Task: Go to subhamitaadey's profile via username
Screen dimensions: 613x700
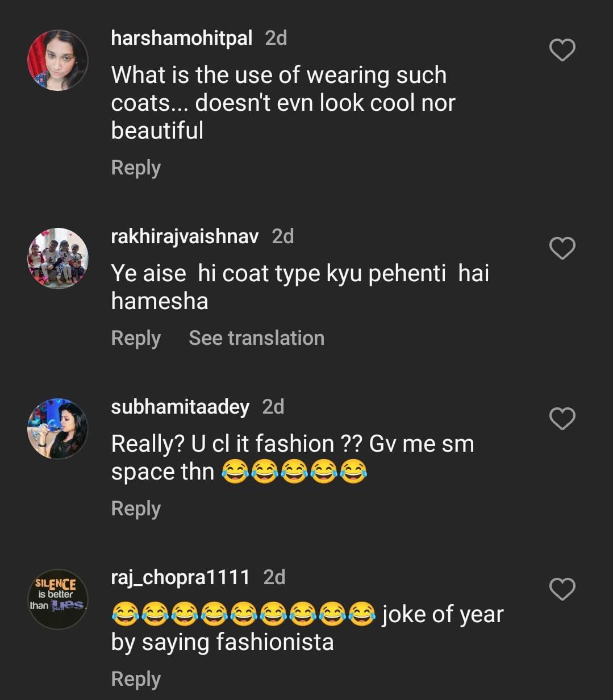Action: tap(180, 407)
